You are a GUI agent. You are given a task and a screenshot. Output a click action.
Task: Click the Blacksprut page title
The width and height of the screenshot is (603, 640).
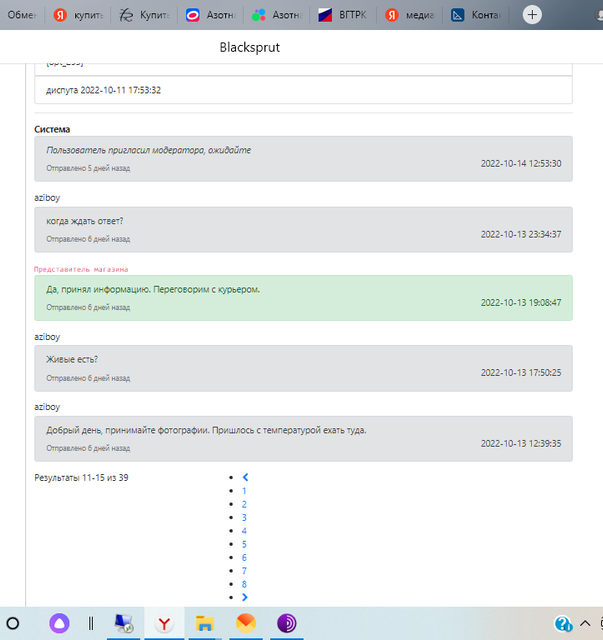(x=249, y=47)
